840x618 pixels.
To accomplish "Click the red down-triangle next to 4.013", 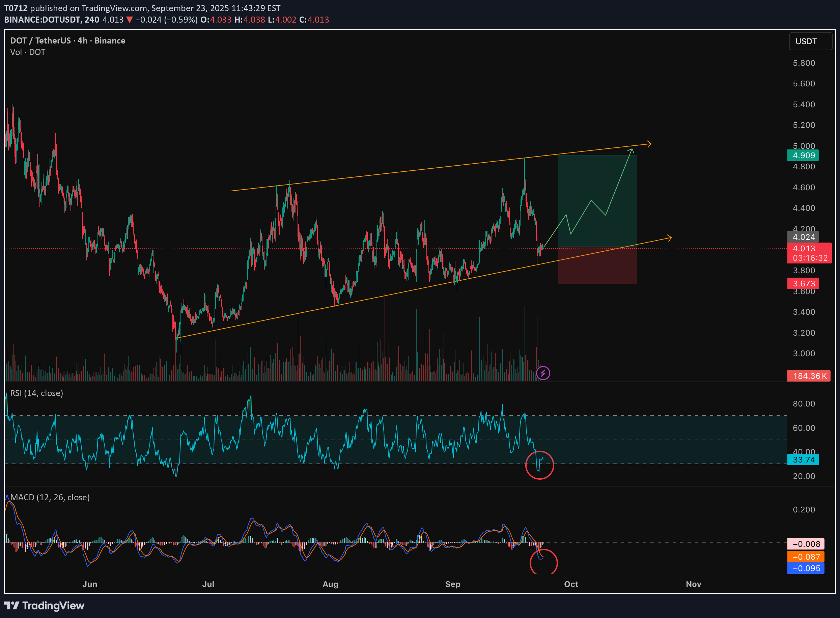I will pos(130,20).
